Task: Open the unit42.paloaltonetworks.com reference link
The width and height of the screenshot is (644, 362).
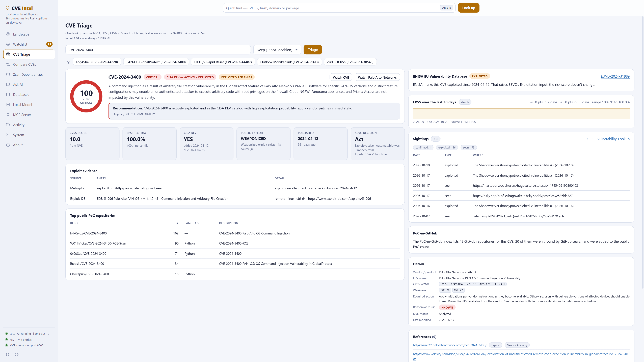Action: click(x=449, y=345)
